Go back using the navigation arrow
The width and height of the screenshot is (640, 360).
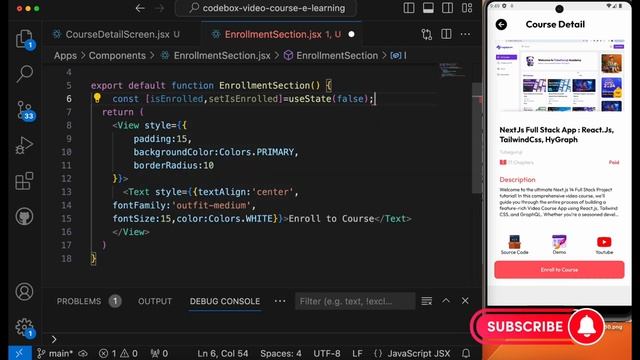pos(140,8)
